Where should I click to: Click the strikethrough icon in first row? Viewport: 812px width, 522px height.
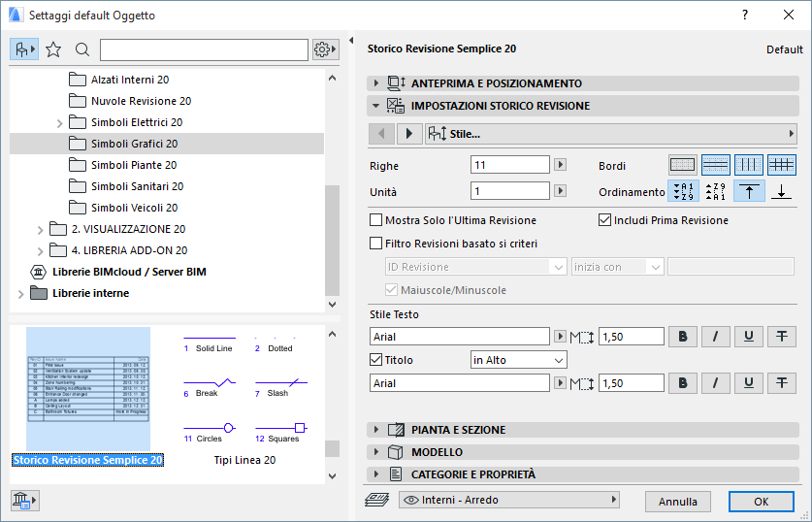782,337
